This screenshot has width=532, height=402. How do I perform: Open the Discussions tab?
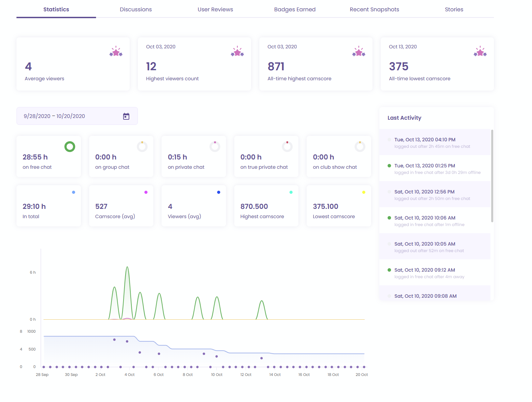(136, 10)
